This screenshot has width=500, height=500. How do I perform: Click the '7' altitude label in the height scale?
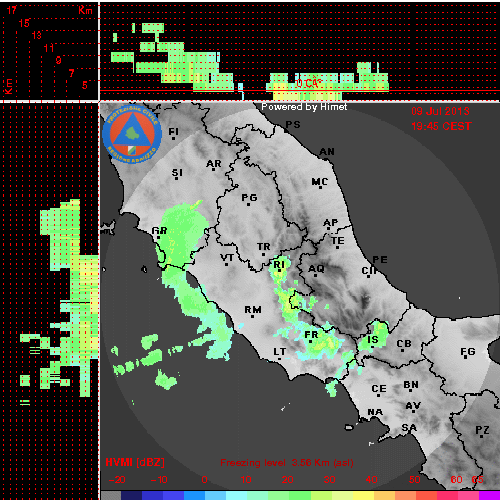(72, 73)
